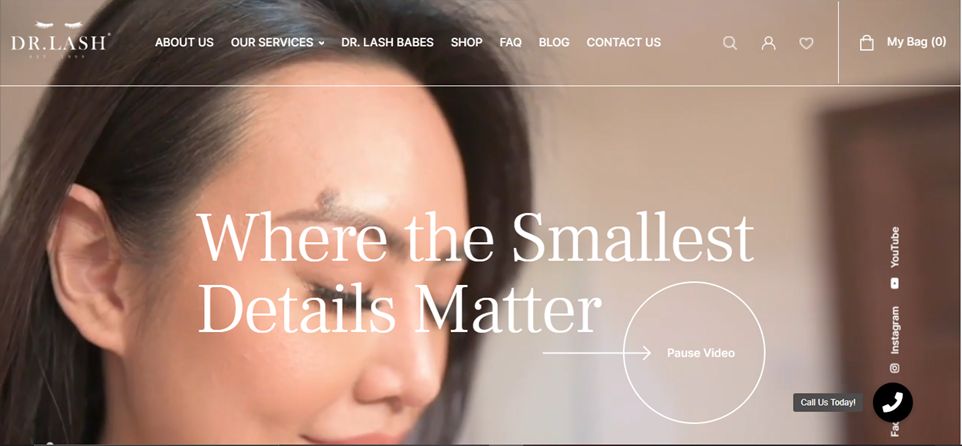Click the YouTube play icon
Screen dimensions: 962x446
pos(895,283)
